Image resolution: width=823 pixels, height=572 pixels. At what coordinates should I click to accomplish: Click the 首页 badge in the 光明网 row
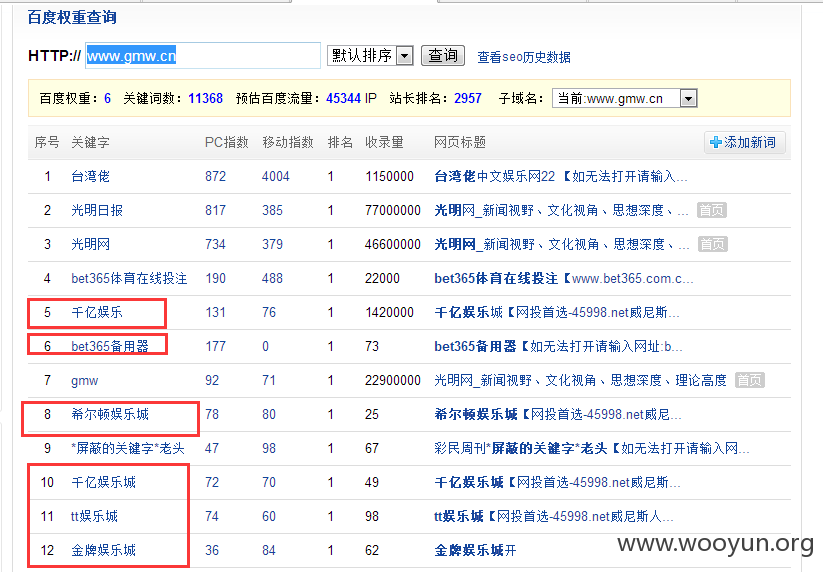click(x=713, y=244)
